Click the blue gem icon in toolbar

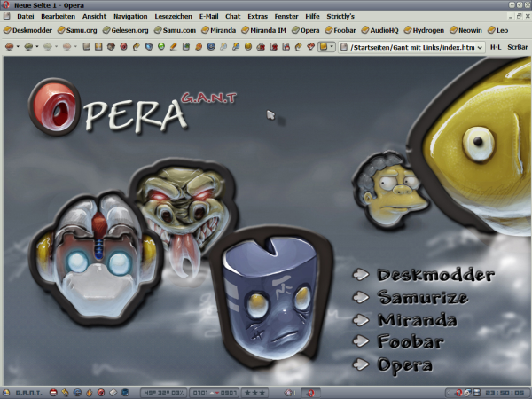point(149,47)
